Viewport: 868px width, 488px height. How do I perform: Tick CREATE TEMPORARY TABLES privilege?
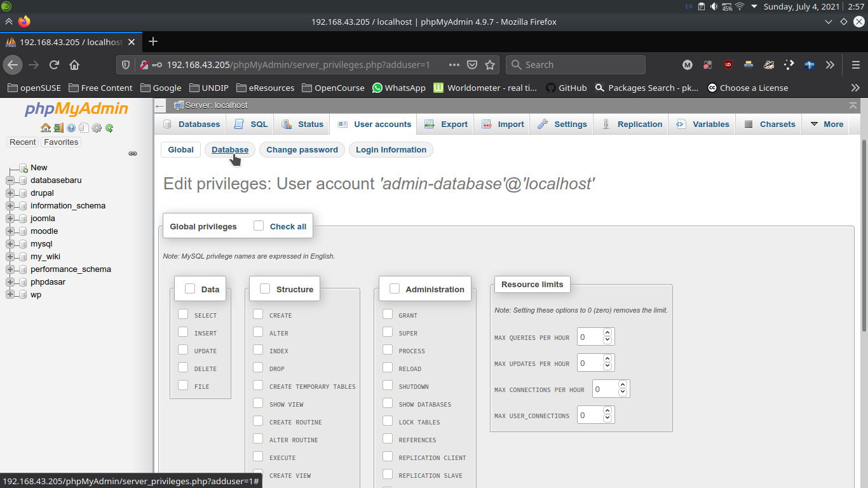[258, 385]
